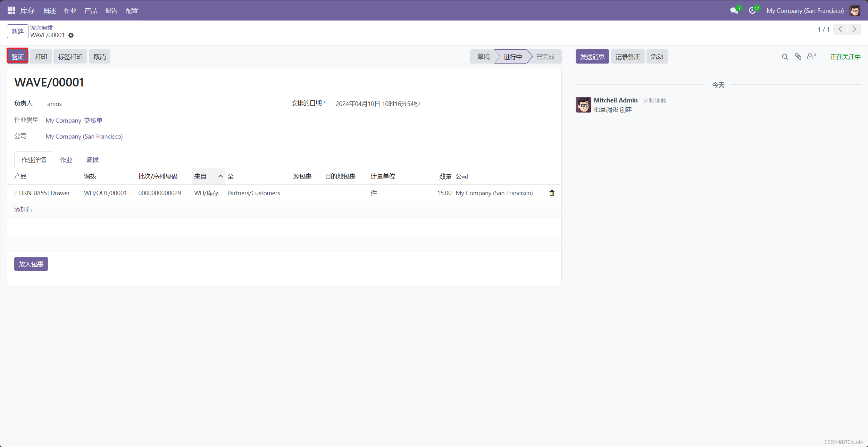Sort by the 来自 column caret
868x447 pixels.
(220, 176)
